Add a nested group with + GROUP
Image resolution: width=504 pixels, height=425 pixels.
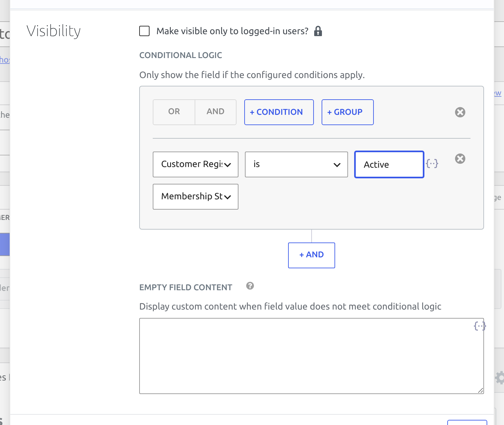pyautogui.click(x=348, y=112)
